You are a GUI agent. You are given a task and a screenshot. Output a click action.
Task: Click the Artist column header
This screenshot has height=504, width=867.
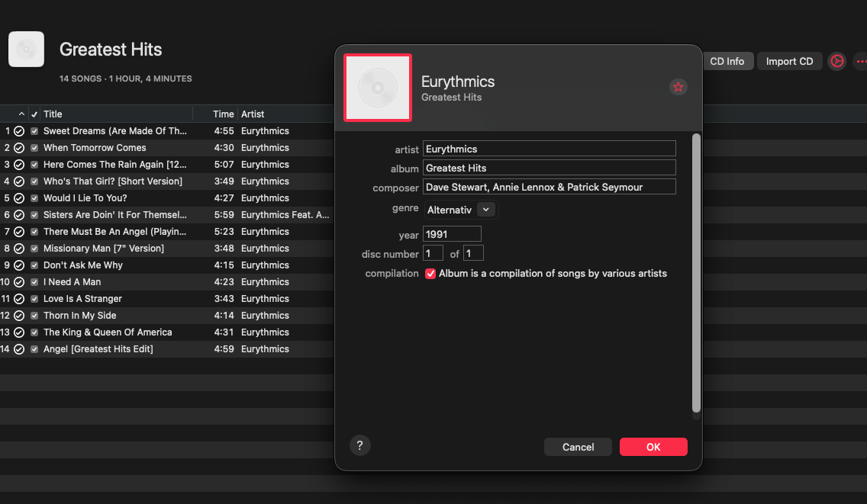click(253, 114)
